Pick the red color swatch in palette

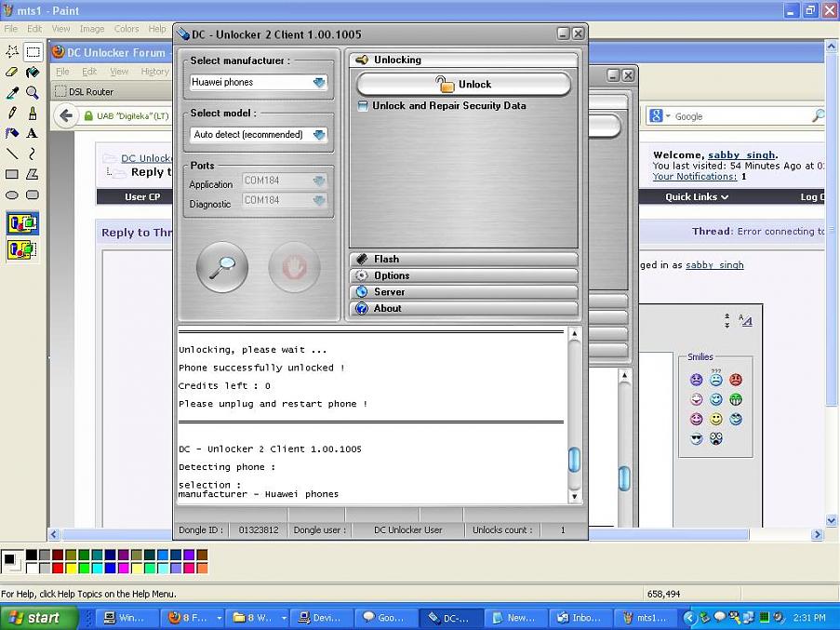58,568
